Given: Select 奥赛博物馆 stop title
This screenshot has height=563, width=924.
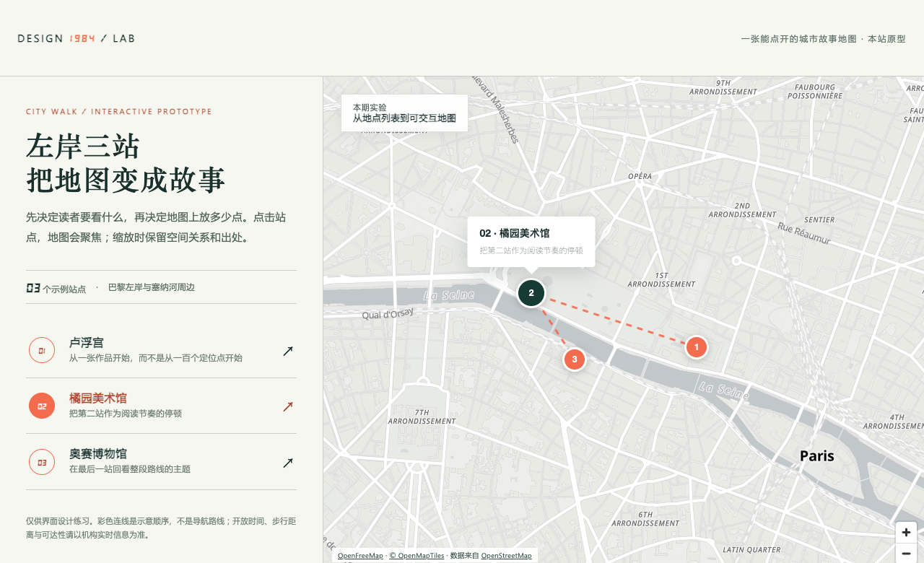Looking at the screenshot, I should pyautogui.click(x=98, y=454).
